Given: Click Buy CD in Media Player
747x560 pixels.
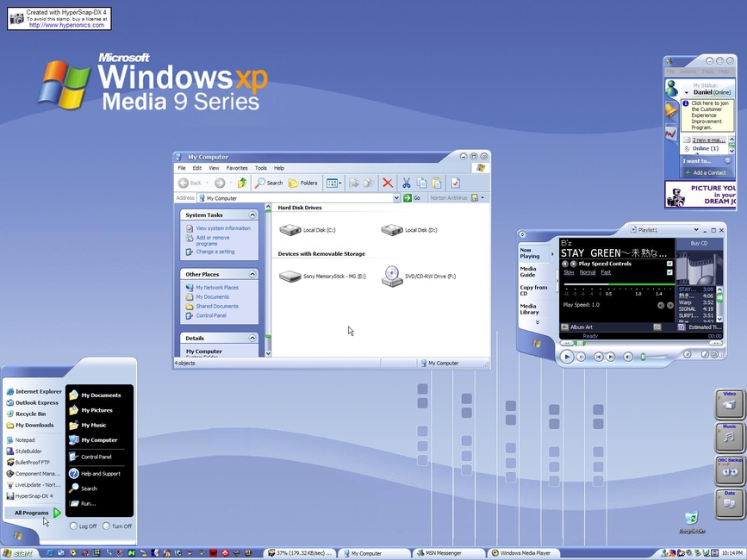Looking at the screenshot, I should tap(699, 243).
